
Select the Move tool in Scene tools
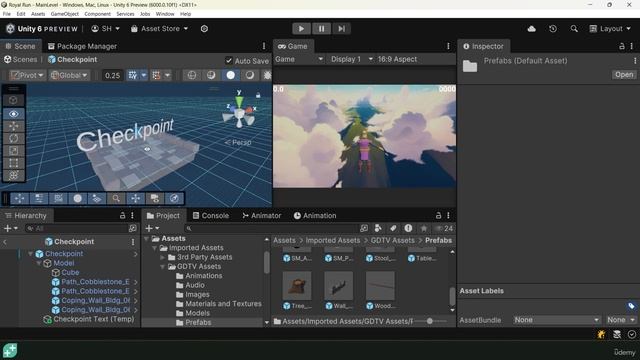[13, 126]
